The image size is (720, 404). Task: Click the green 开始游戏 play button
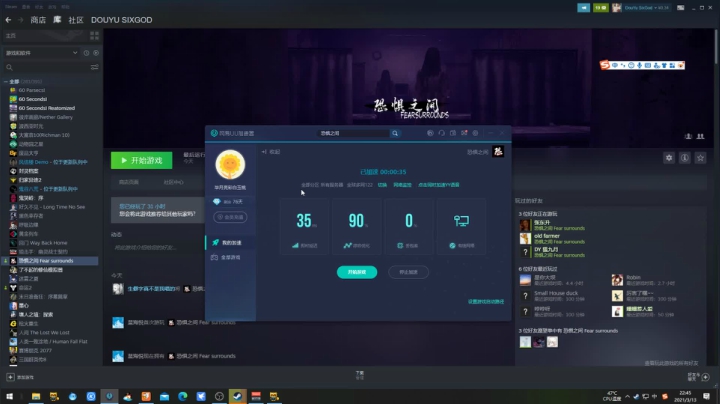141,160
